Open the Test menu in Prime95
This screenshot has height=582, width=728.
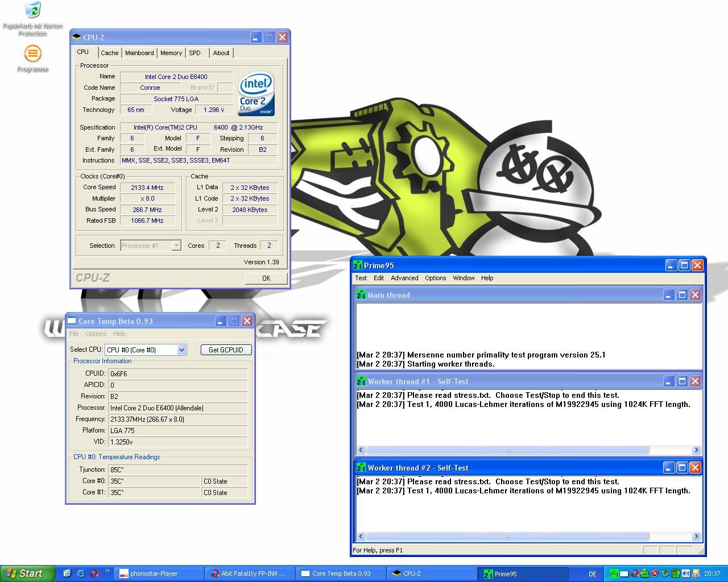(x=361, y=278)
